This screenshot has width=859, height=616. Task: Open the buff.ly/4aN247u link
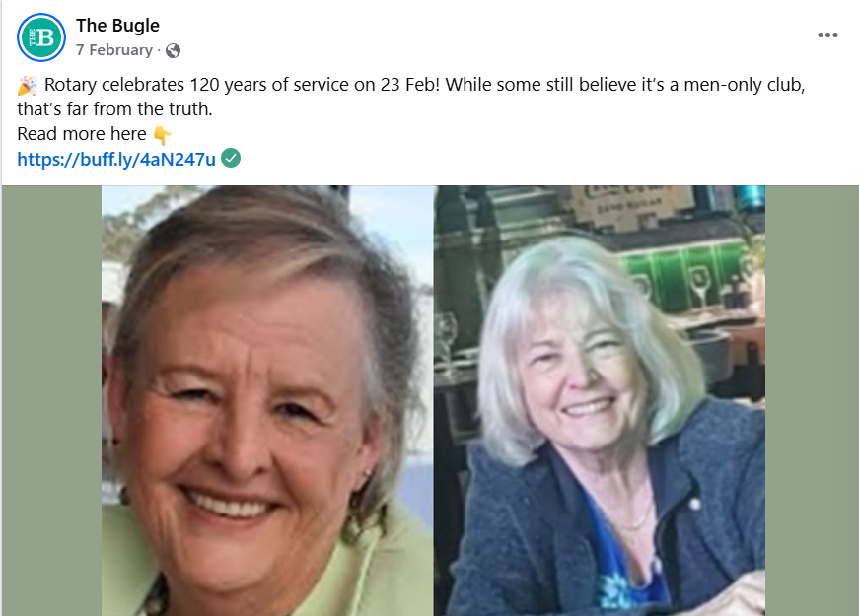[x=116, y=159]
